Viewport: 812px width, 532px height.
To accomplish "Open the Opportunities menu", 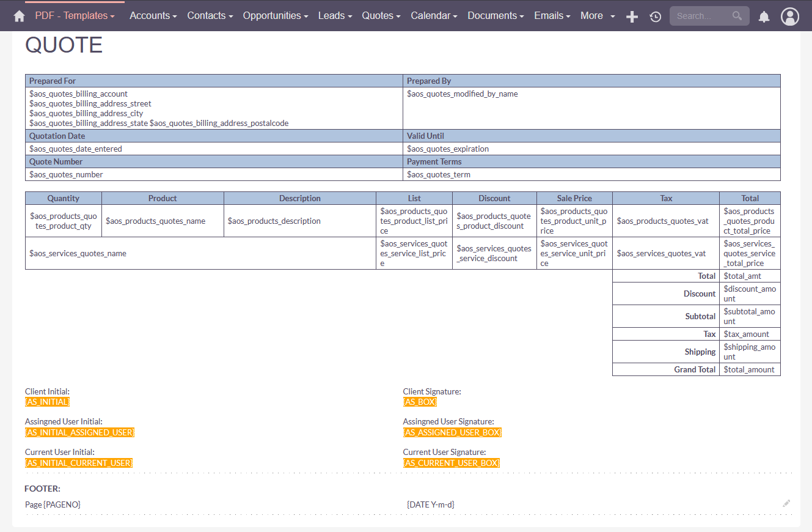I will coord(275,16).
